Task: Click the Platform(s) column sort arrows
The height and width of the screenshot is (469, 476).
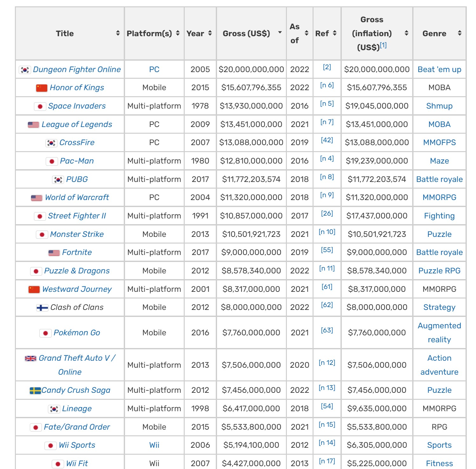Action: [x=178, y=33]
